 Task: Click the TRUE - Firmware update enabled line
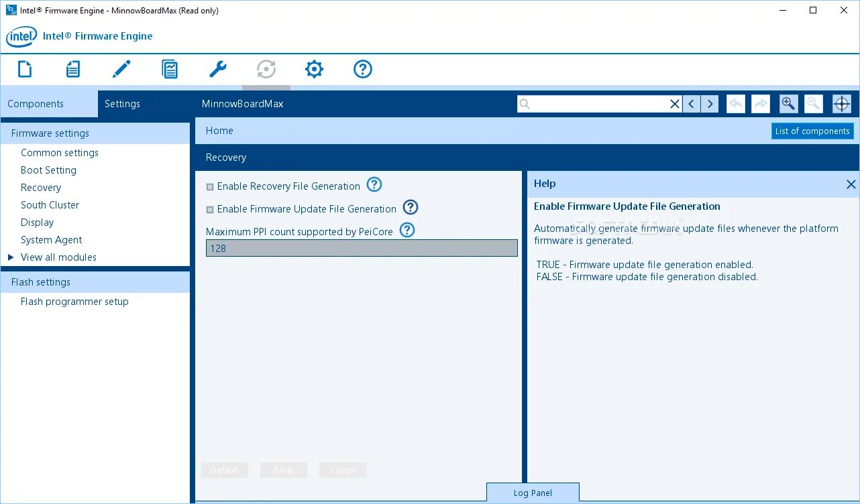pyautogui.click(x=645, y=265)
